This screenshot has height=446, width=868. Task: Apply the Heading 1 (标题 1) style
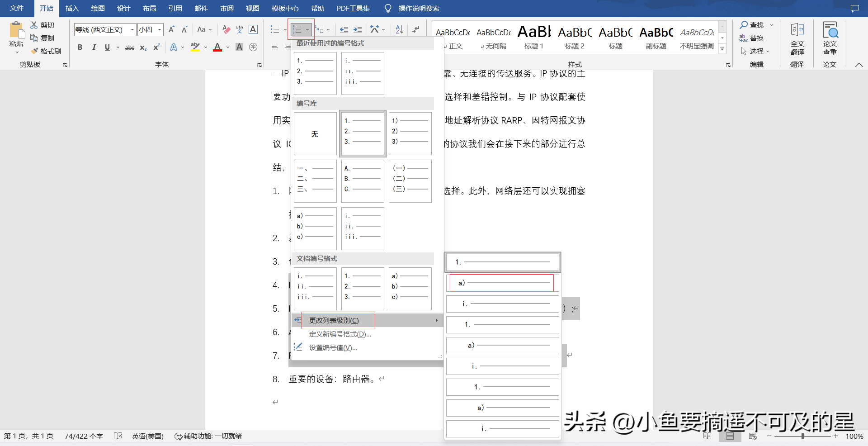tap(534, 38)
